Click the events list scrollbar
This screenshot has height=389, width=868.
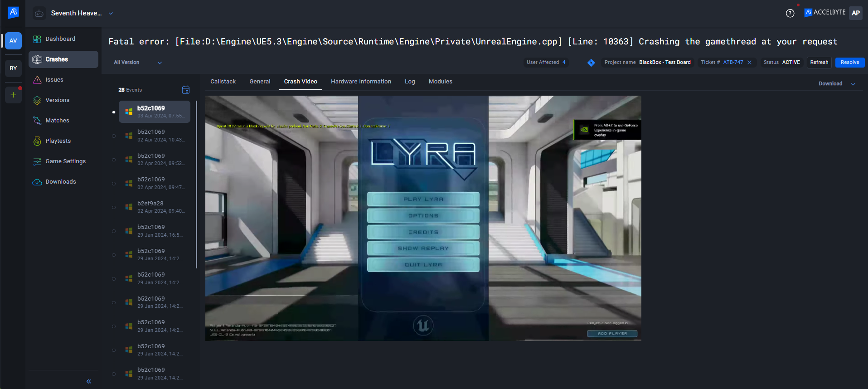[x=196, y=185]
